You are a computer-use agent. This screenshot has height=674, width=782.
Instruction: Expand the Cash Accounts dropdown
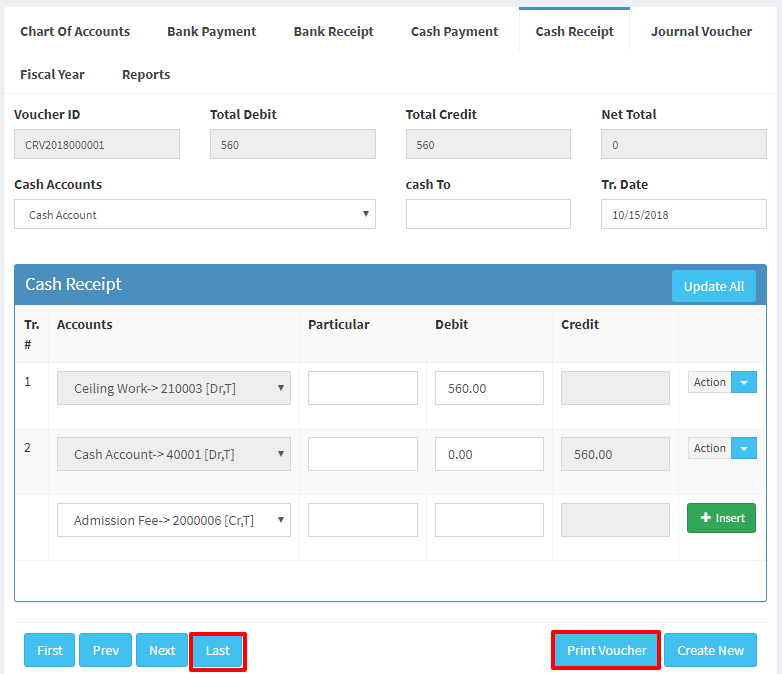[195, 215]
